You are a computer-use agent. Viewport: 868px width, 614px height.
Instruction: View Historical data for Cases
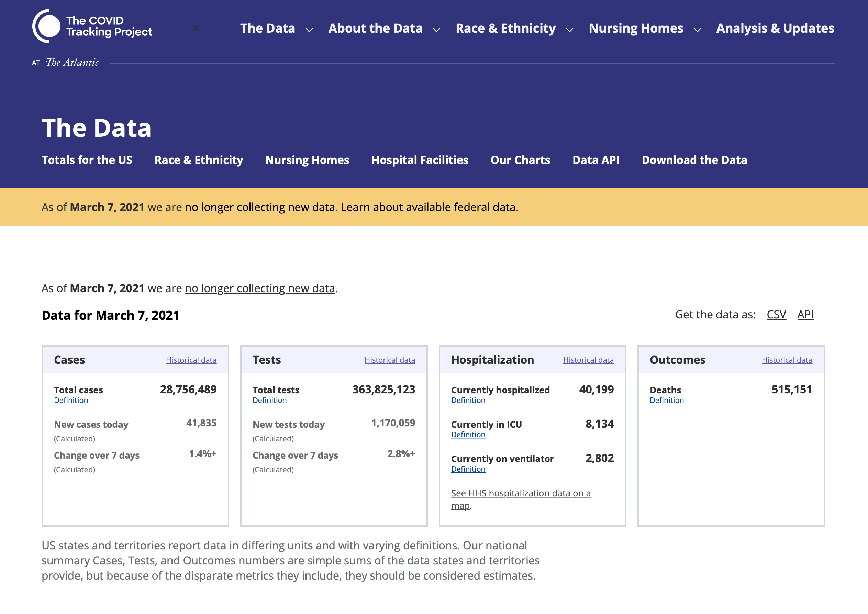tap(191, 360)
